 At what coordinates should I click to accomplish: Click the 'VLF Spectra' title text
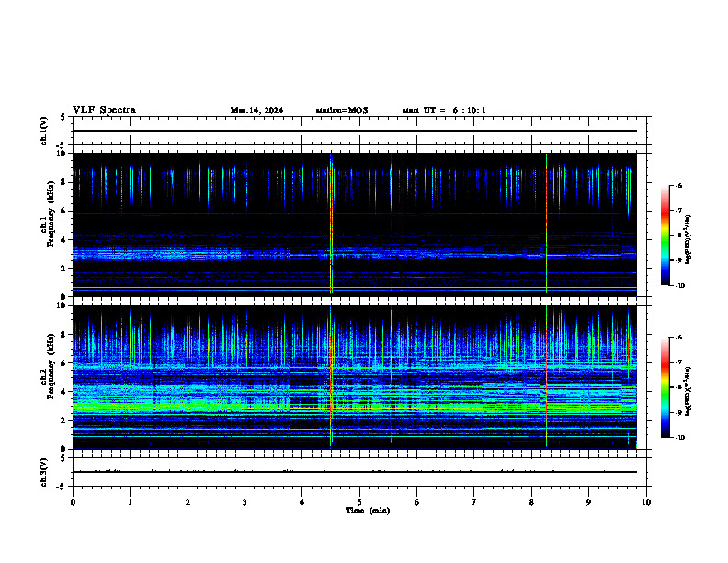click(104, 110)
